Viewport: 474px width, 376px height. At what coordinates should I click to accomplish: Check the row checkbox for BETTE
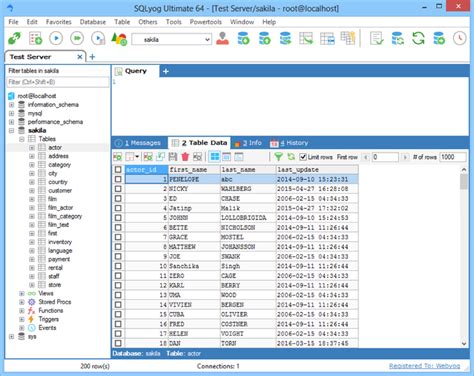click(118, 227)
